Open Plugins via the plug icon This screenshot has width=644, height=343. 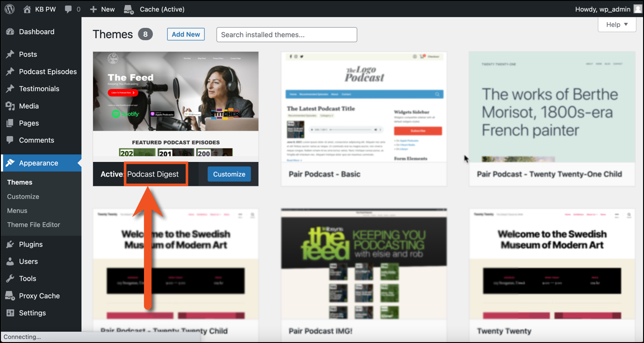pyautogui.click(x=10, y=244)
